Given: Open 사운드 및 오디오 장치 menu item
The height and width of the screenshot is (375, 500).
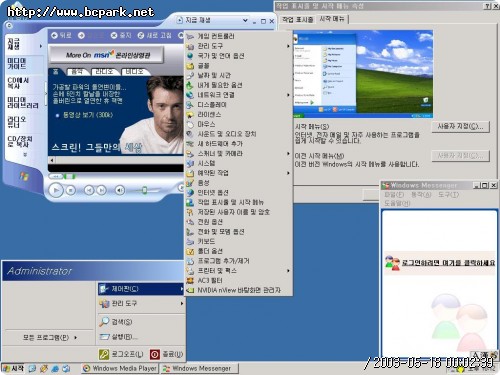Looking at the screenshot, I should [239, 134].
